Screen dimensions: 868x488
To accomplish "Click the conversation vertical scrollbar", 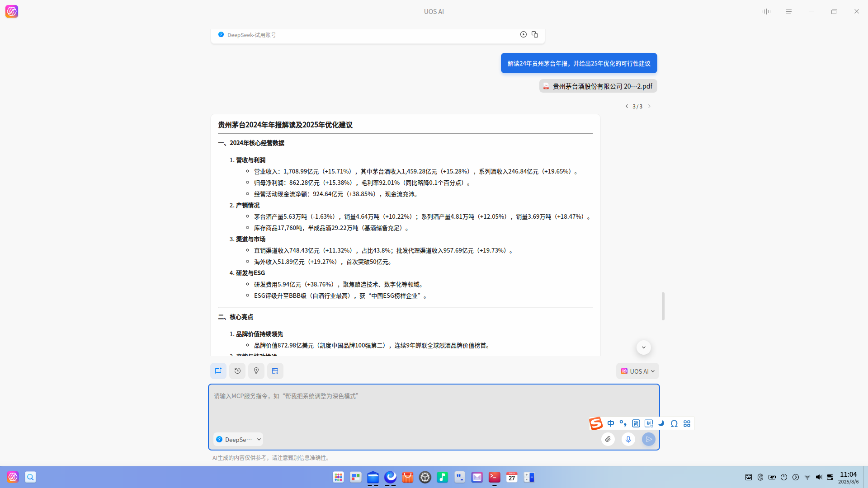I will pos(663,306).
